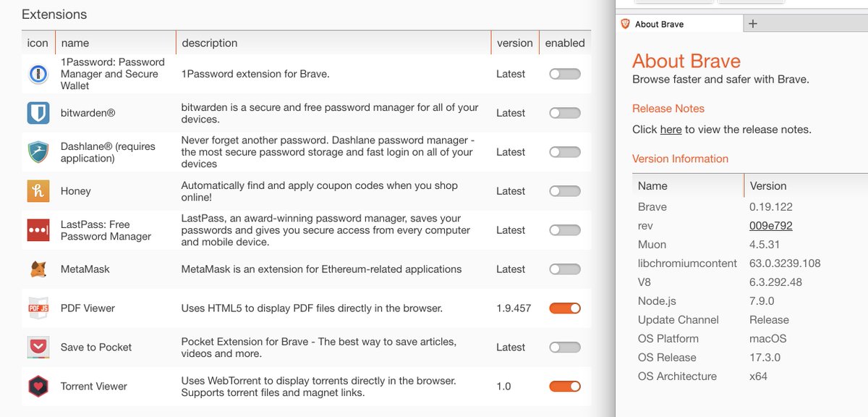Screen dimensions: 868x417
Task: Click the Torrent Viewer version 1.0
Action: point(503,387)
